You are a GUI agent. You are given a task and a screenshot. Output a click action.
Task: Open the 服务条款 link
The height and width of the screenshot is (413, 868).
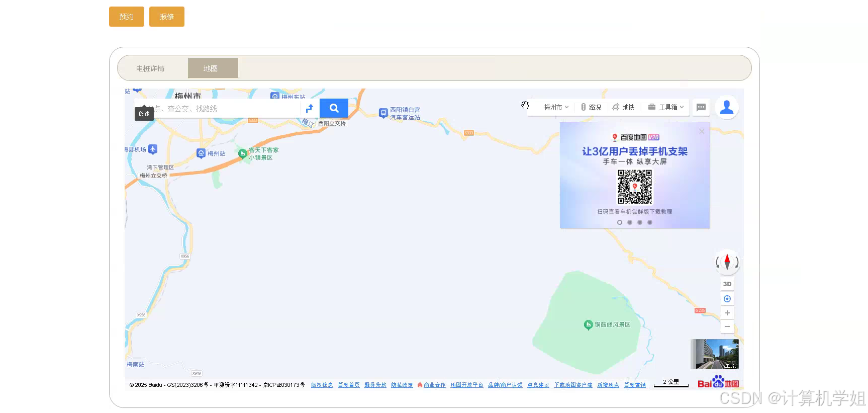coord(375,385)
